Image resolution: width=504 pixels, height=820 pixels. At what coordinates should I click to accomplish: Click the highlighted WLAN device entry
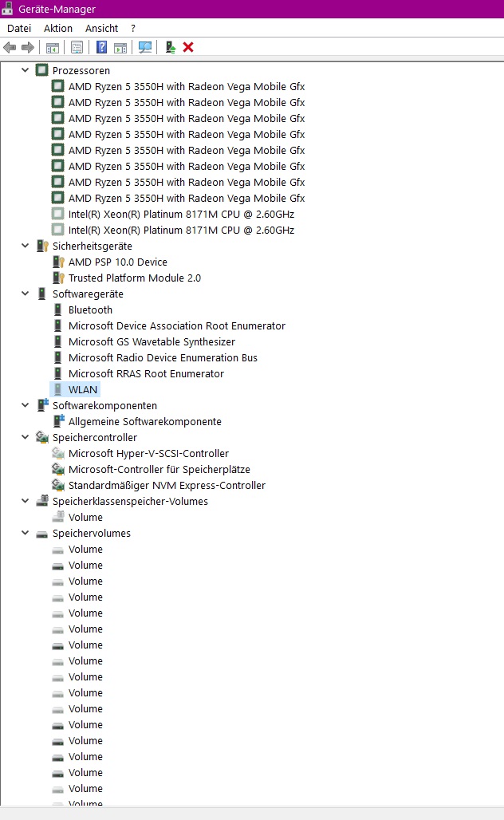tap(83, 389)
